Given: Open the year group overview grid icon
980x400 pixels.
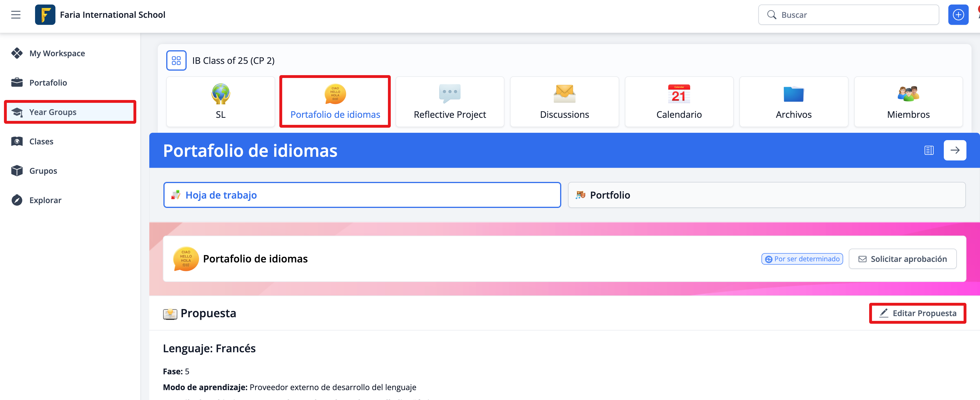Looking at the screenshot, I should (x=176, y=60).
